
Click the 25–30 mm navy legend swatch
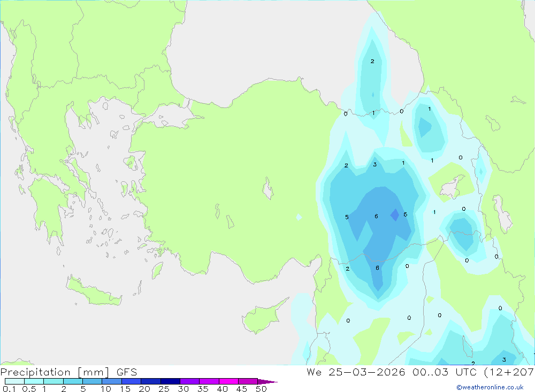pyautogui.click(x=170, y=381)
